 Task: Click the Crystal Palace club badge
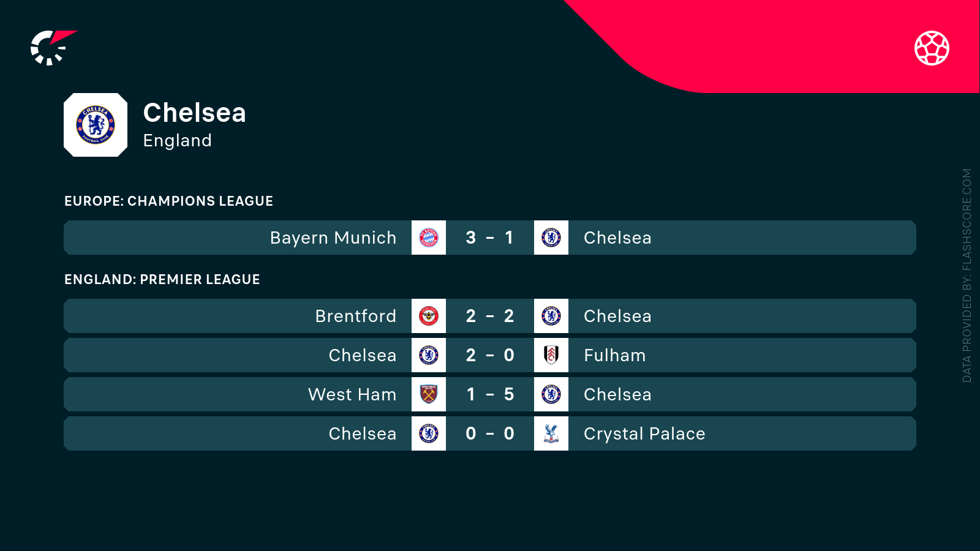(551, 433)
